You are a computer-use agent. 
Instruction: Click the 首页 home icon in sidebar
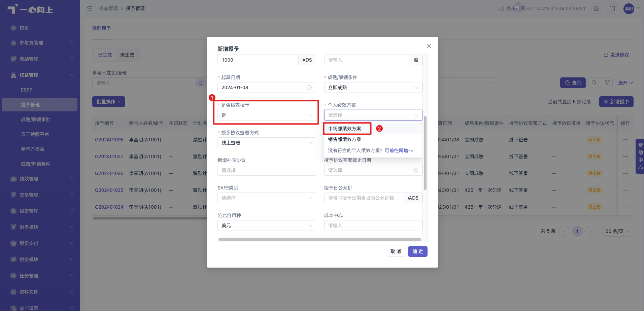[x=13, y=28]
